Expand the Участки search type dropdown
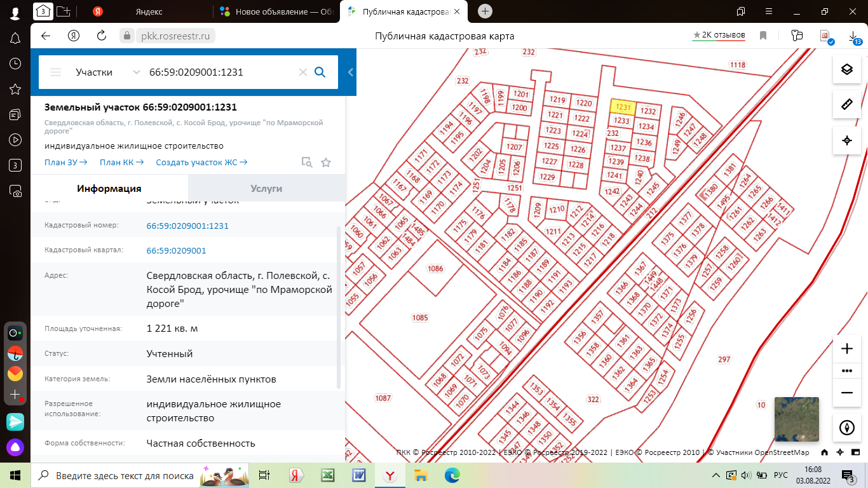The height and width of the screenshot is (488, 868). (107, 72)
